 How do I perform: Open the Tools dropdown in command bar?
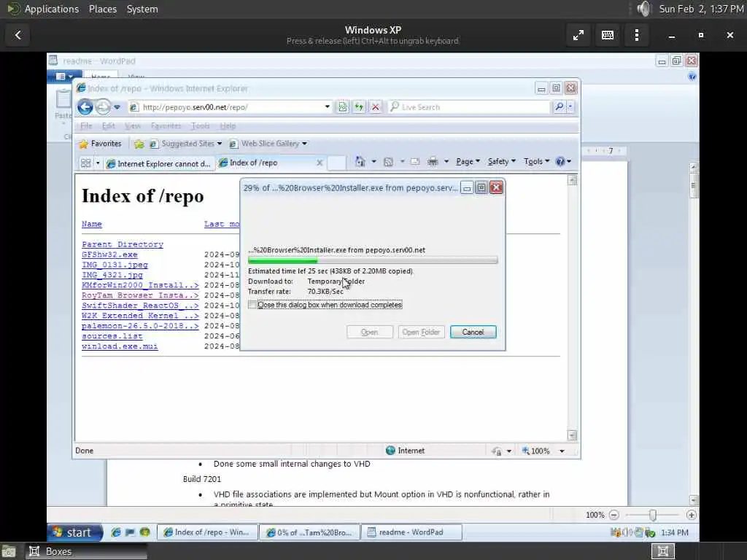click(x=537, y=161)
